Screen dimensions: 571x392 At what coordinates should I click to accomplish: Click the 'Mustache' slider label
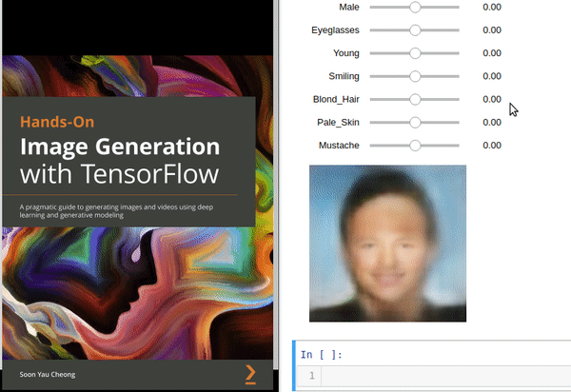(339, 146)
